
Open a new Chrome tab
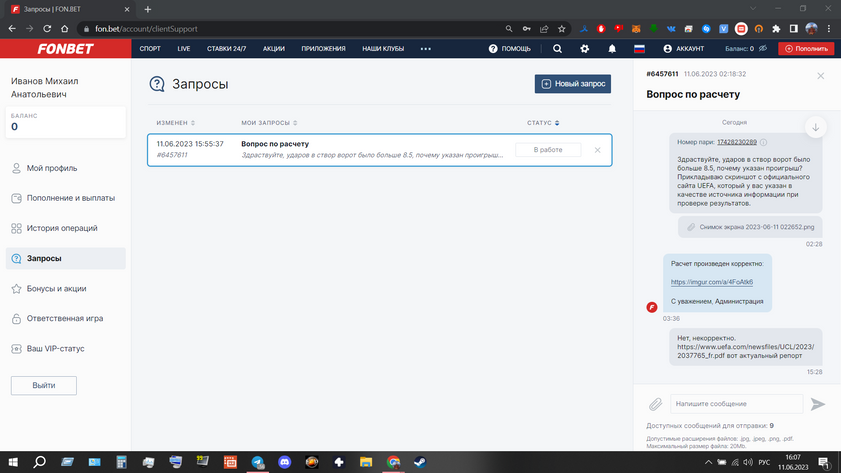(148, 9)
